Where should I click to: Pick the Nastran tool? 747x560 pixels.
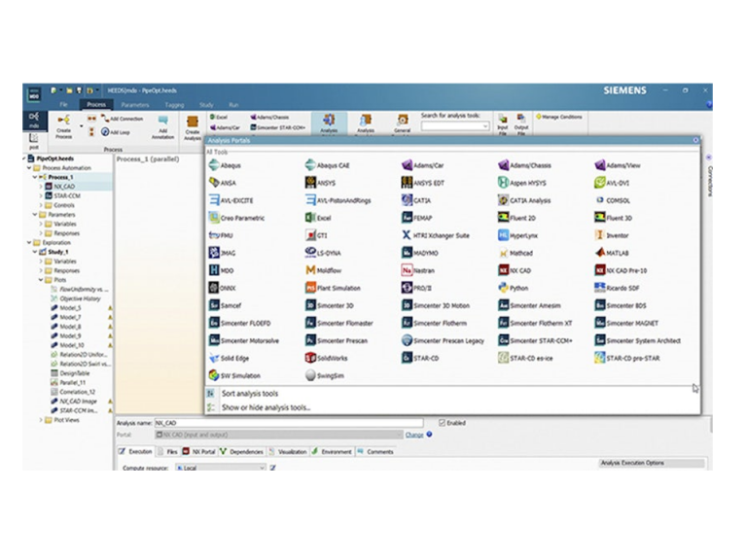point(418,270)
